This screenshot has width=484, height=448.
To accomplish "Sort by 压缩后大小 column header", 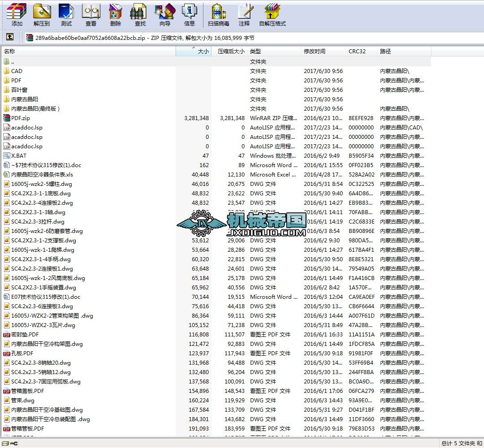I will click(229, 51).
